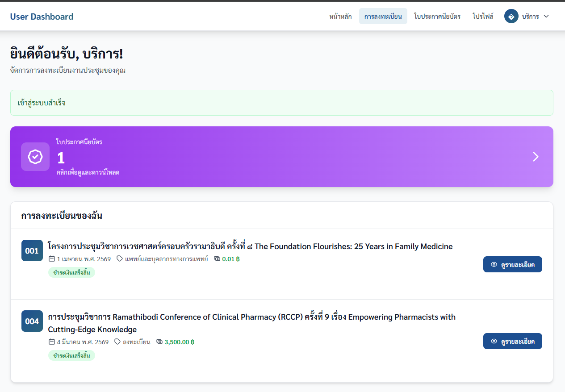Click the eye icon for registration 004
This screenshot has height=392, width=565.
[494, 341]
